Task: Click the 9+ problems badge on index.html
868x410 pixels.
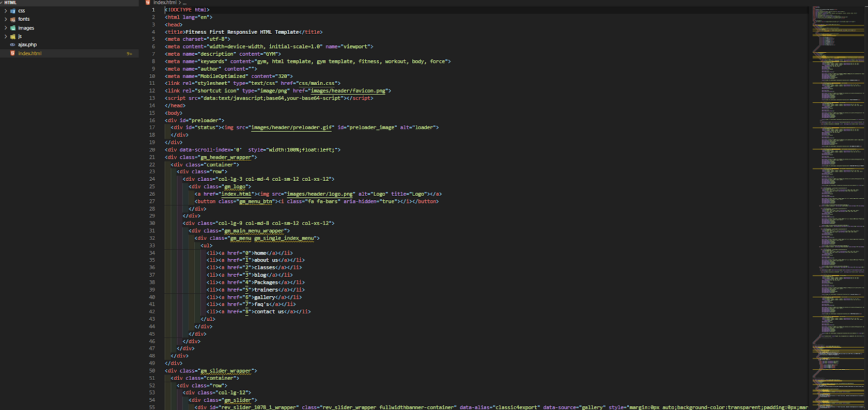Action: [129, 54]
